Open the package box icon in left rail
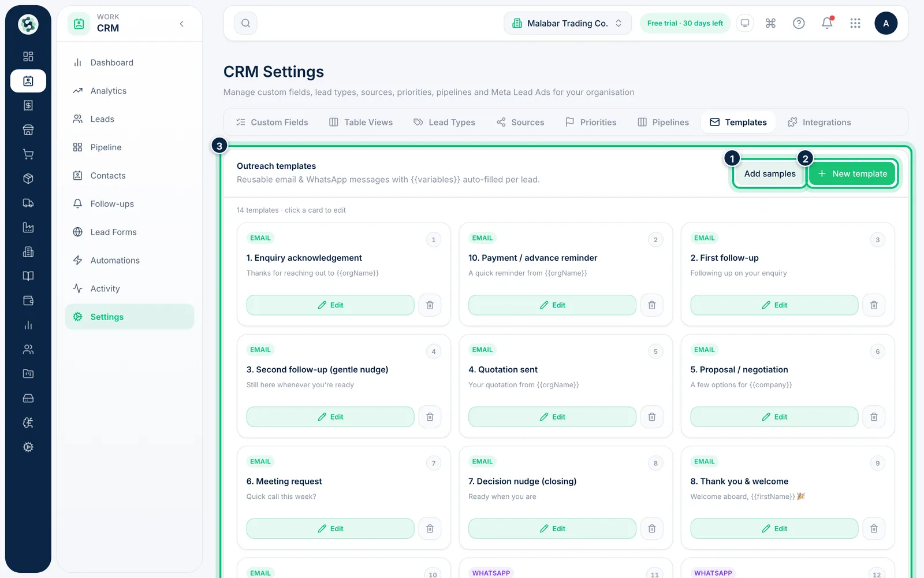This screenshot has height=578, width=924. click(x=28, y=179)
